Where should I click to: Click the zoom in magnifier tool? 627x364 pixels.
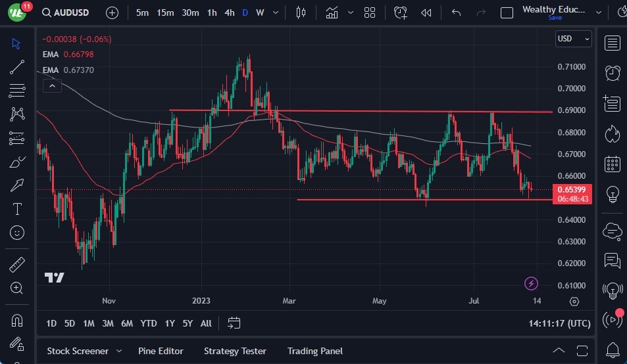click(17, 288)
